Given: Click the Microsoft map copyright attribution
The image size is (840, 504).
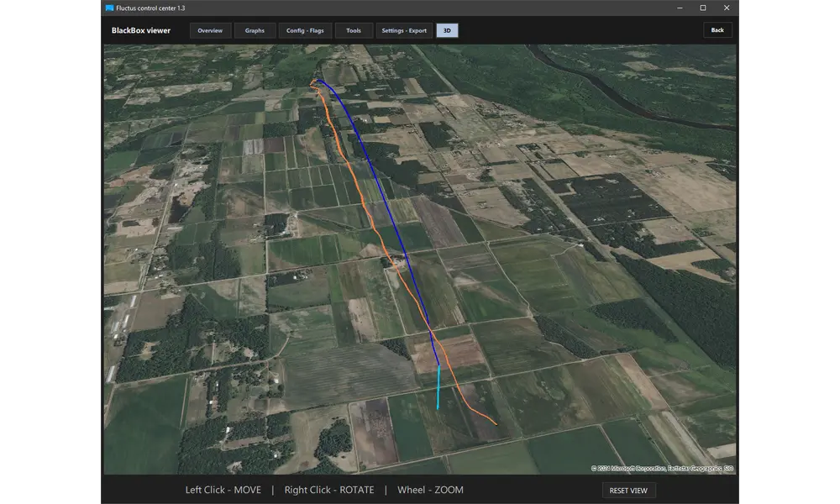Looking at the screenshot, I should pyautogui.click(x=662, y=468).
